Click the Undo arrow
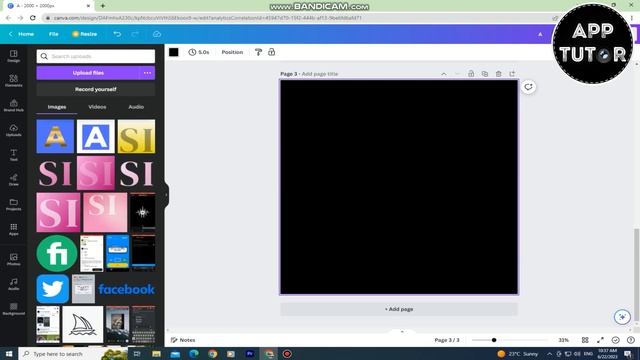The width and height of the screenshot is (640, 360). [x=117, y=34]
